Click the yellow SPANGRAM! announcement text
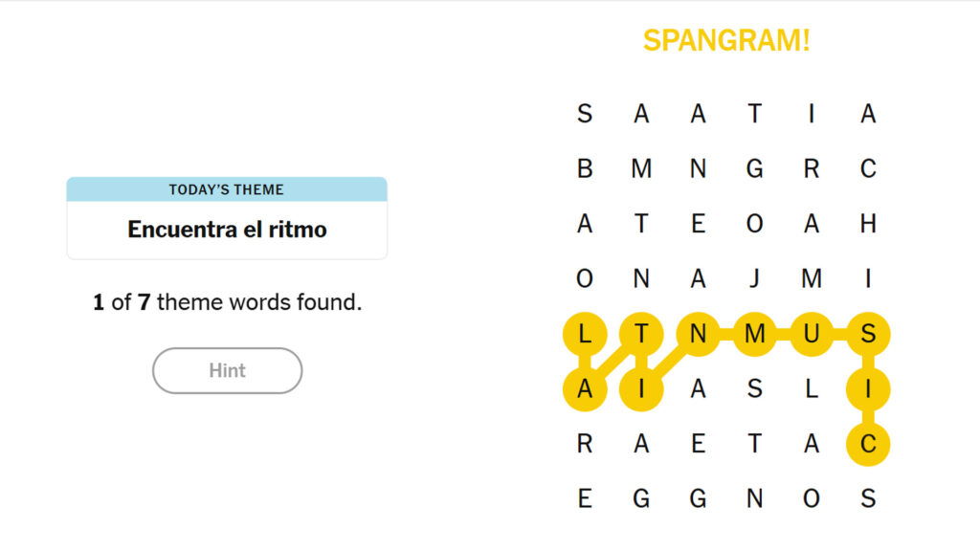Viewport: 980px width, 551px height. point(727,40)
